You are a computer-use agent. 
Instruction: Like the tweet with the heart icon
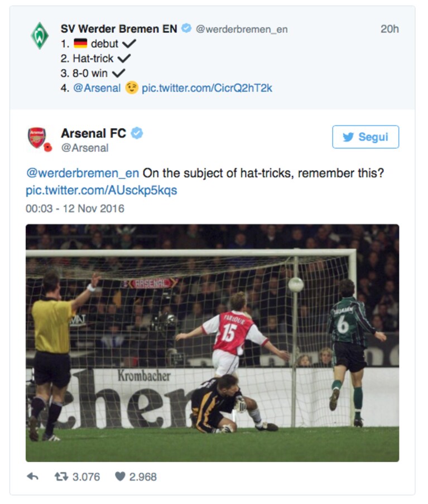[120, 476]
